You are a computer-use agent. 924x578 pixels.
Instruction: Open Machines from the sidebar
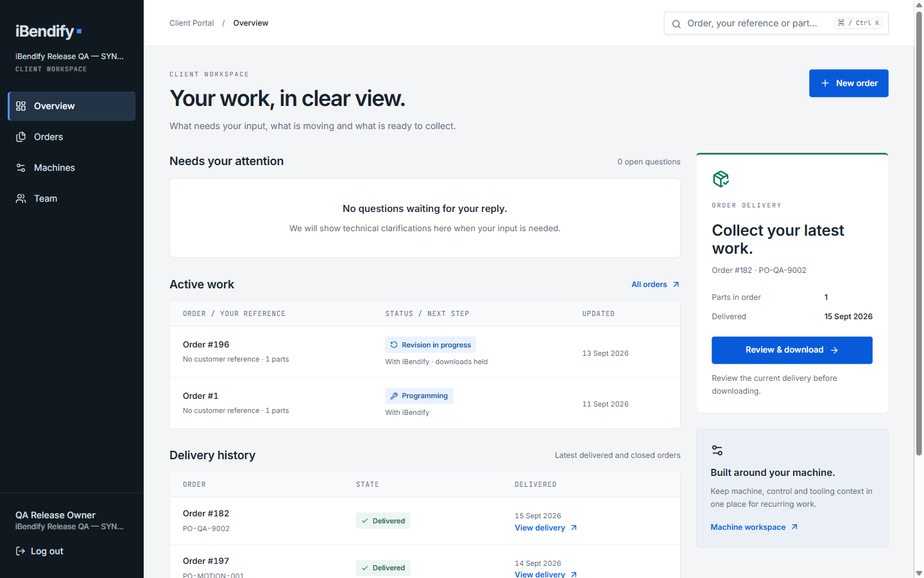pos(72,168)
